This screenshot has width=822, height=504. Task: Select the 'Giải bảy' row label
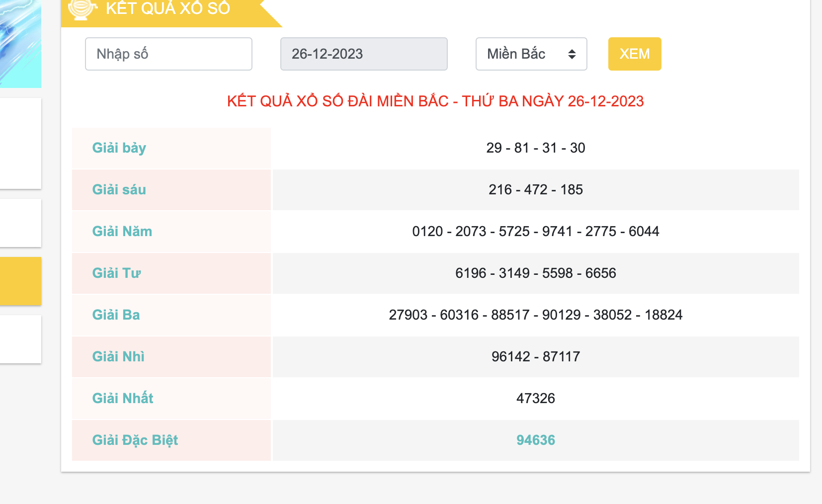[x=119, y=148]
